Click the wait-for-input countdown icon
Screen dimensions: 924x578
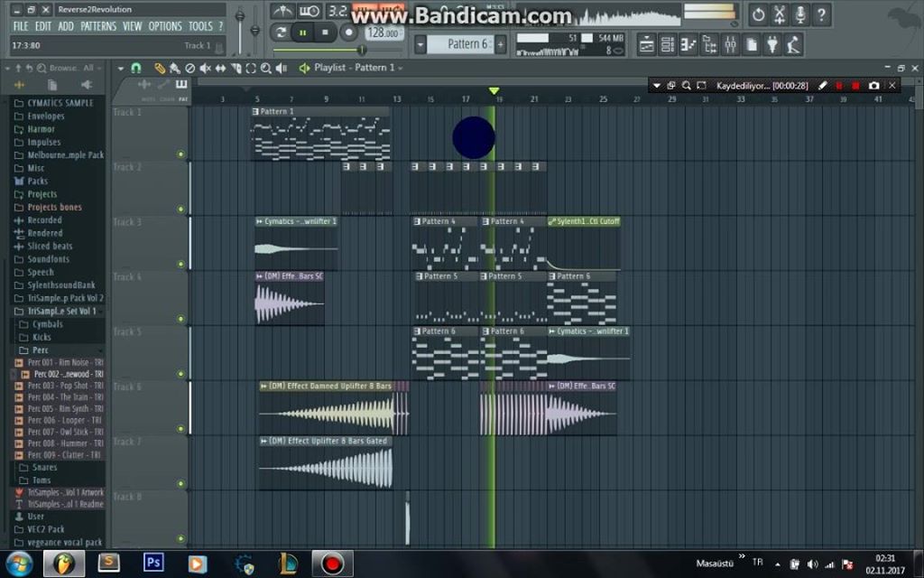pyautogui.click(x=309, y=11)
